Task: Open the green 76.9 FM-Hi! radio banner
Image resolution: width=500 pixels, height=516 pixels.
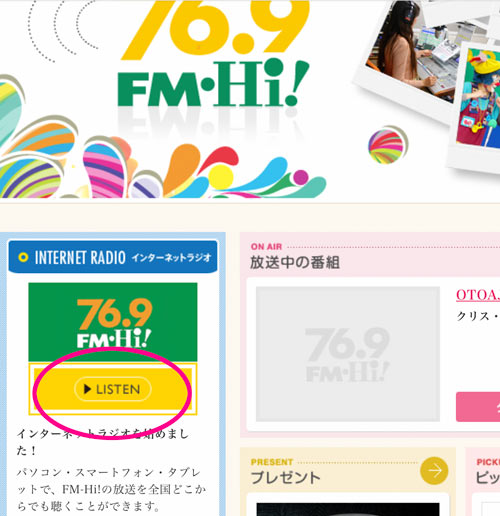Action: pyautogui.click(x=113, y=322)
